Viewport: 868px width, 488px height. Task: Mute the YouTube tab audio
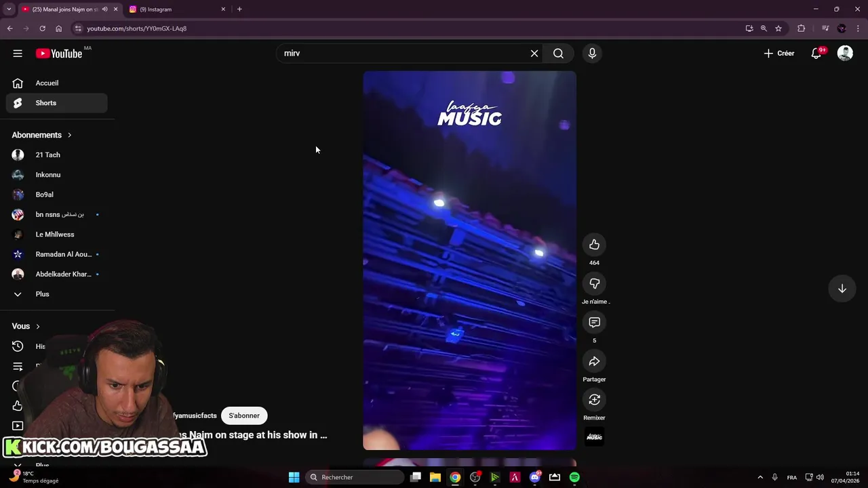104,9
